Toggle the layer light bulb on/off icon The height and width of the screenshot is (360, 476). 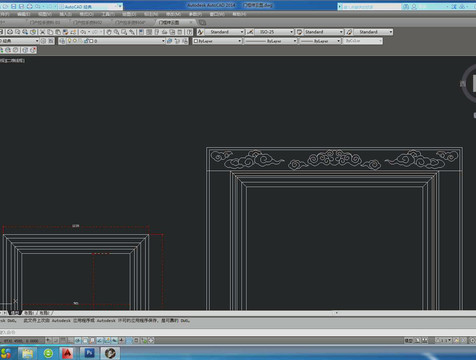[x=69, y=41]
